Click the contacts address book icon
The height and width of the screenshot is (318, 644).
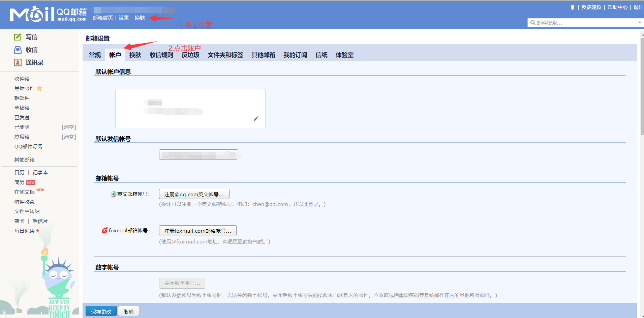click(x=18, y=62)
